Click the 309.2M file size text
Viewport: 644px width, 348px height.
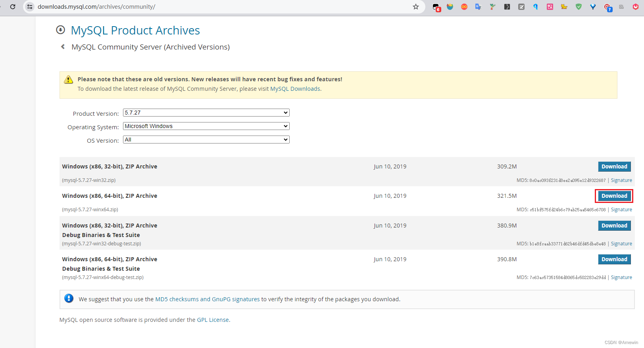click(507, 166)
